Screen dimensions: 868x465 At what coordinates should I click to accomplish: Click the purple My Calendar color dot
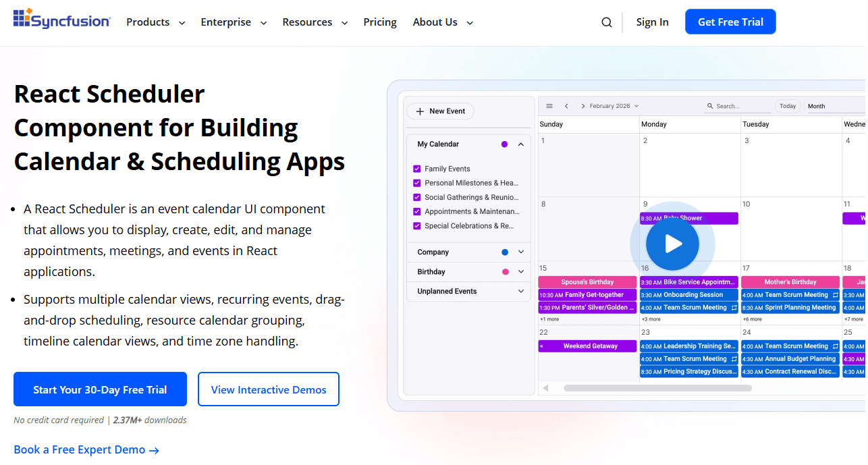(x=504, y=144)
